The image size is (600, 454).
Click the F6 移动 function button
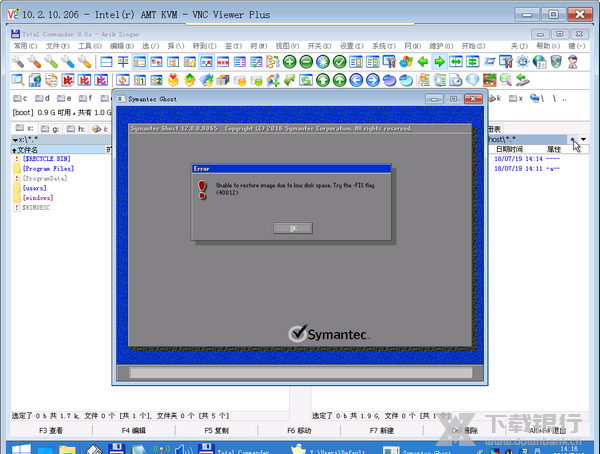tap(299, 431)
